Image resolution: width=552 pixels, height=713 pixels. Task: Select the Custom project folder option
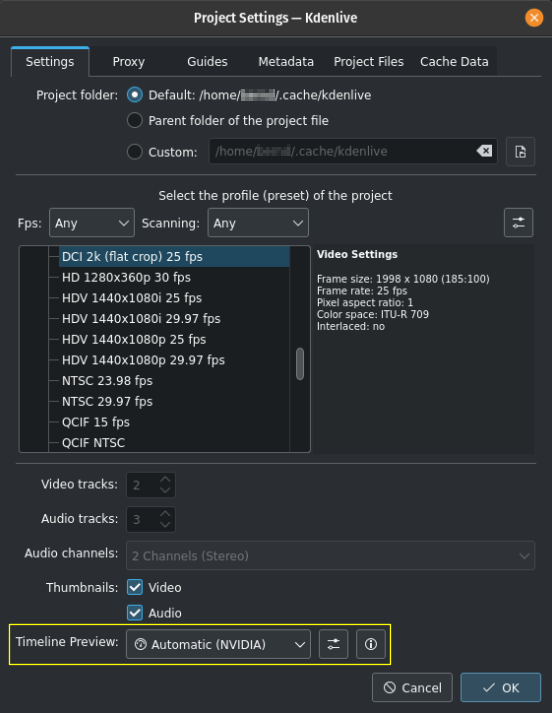(135, 151)
